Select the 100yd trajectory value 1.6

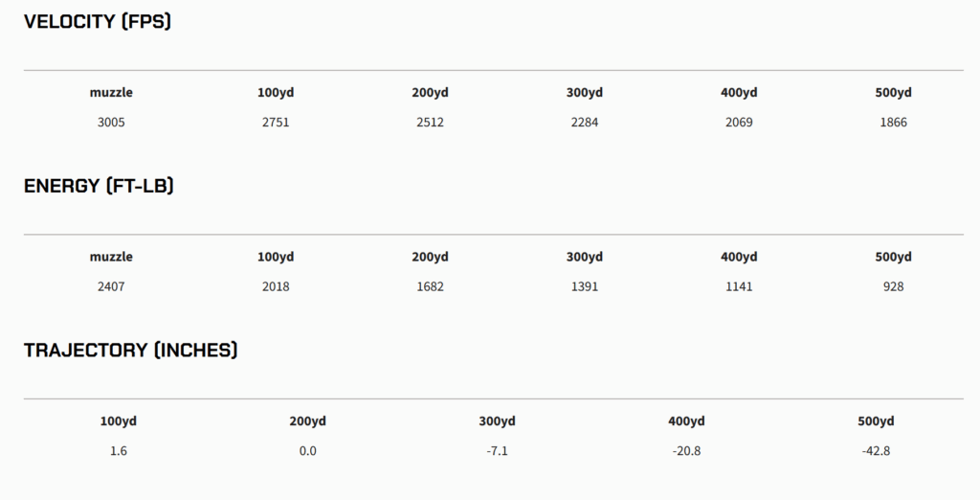pyautogui.click(x=118, y=451)
